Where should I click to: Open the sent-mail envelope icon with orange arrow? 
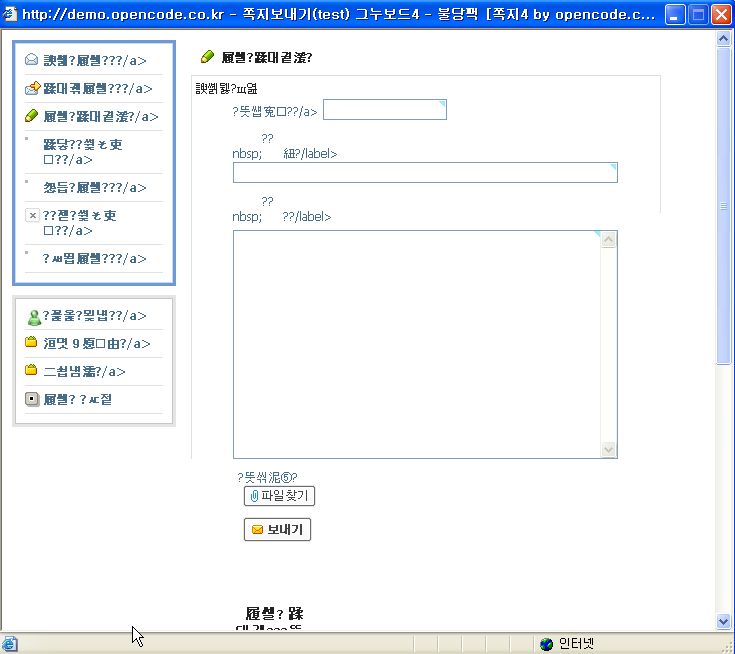[32, 88]
